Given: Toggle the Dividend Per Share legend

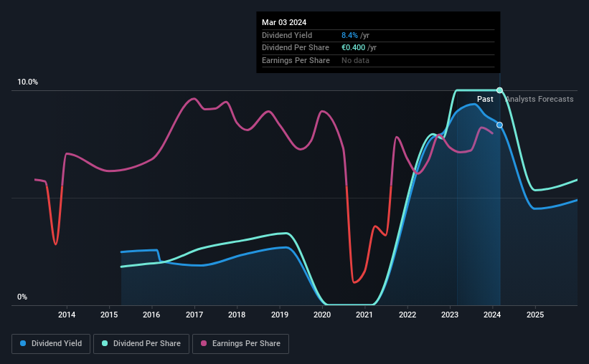Looking at the screenshot, I should [141, 344].
